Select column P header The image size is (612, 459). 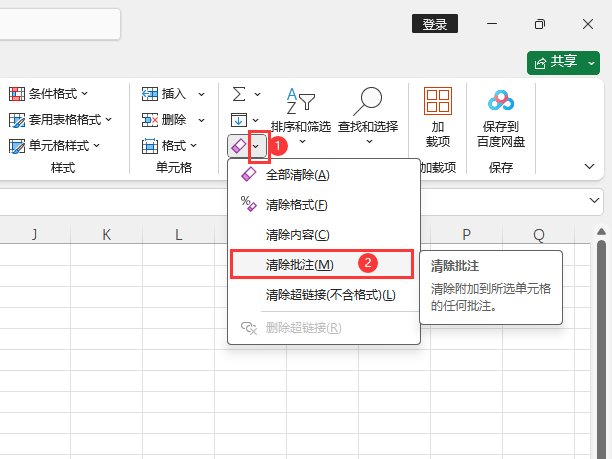466,235
